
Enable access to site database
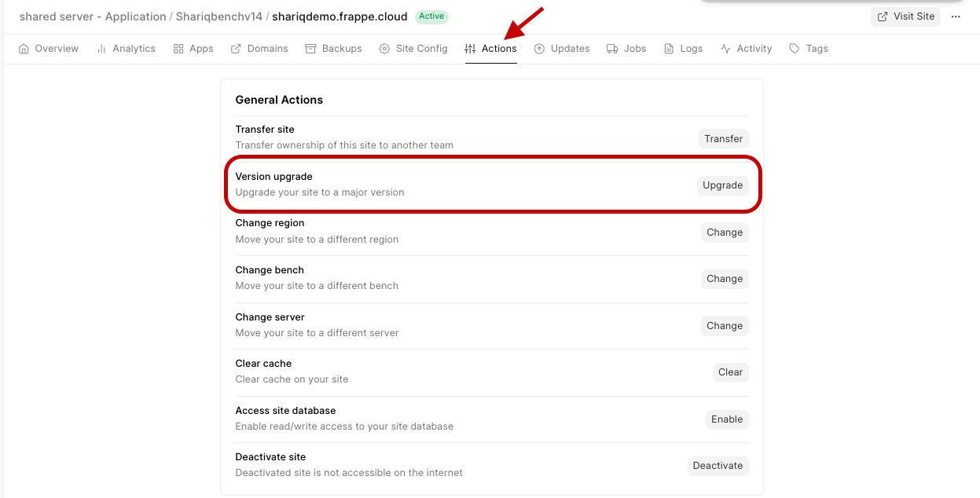[727, 419]
